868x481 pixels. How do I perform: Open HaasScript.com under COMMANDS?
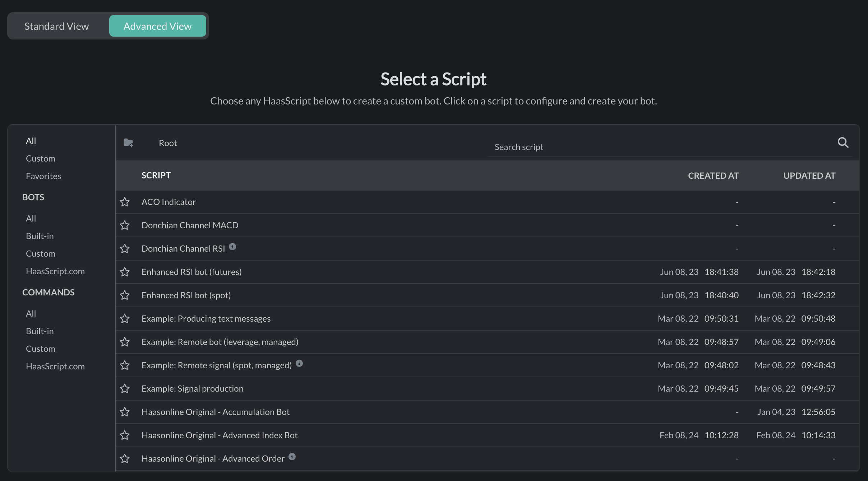coord(55,366)
